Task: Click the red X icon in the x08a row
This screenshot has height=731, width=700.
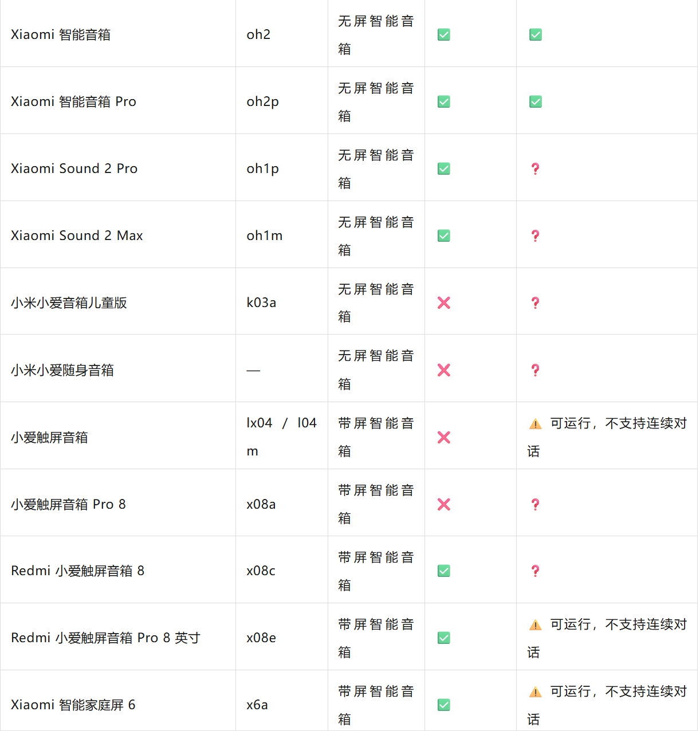Action: (444, 504)
